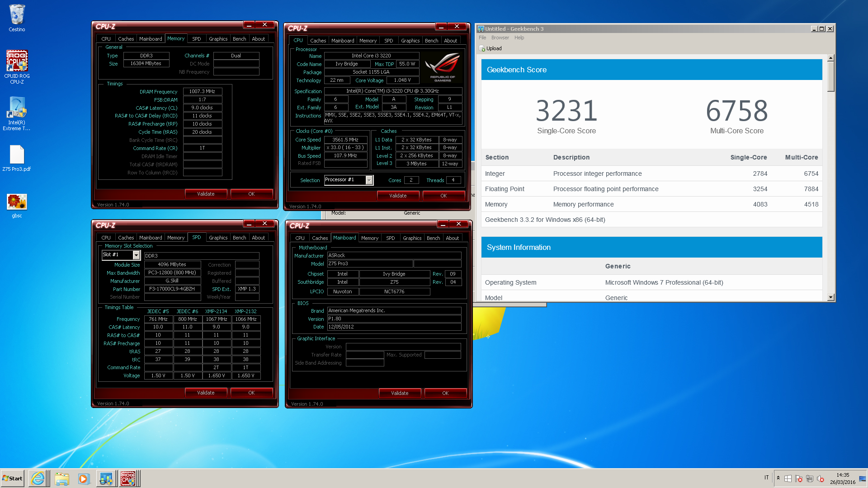
Task: Click the ROG CPU-Z taskbar icon
Action: pos(128,479)
